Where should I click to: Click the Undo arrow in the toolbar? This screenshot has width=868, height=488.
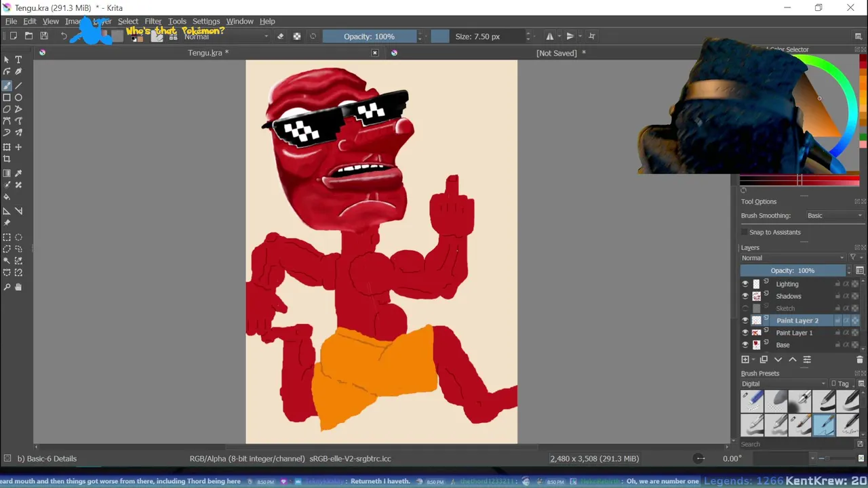click(x=64, y=36)
